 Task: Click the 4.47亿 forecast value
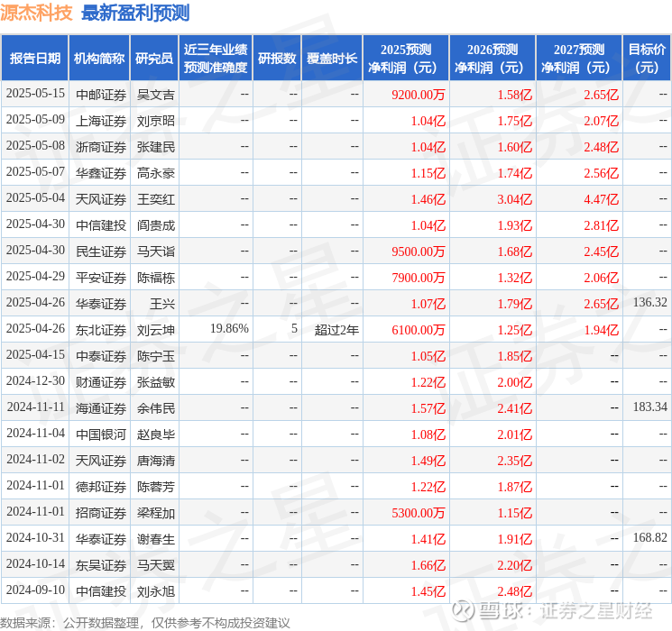tap(601, 199)
